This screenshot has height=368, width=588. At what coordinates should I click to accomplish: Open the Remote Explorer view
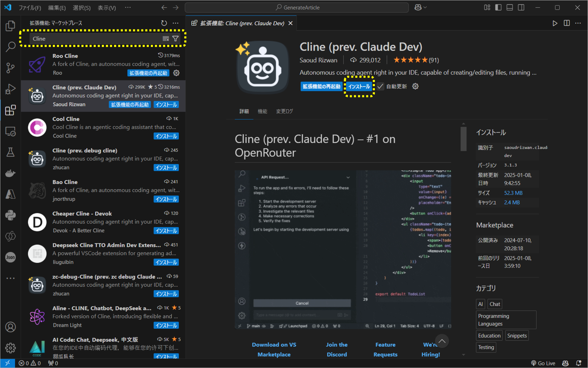[10, 131]
